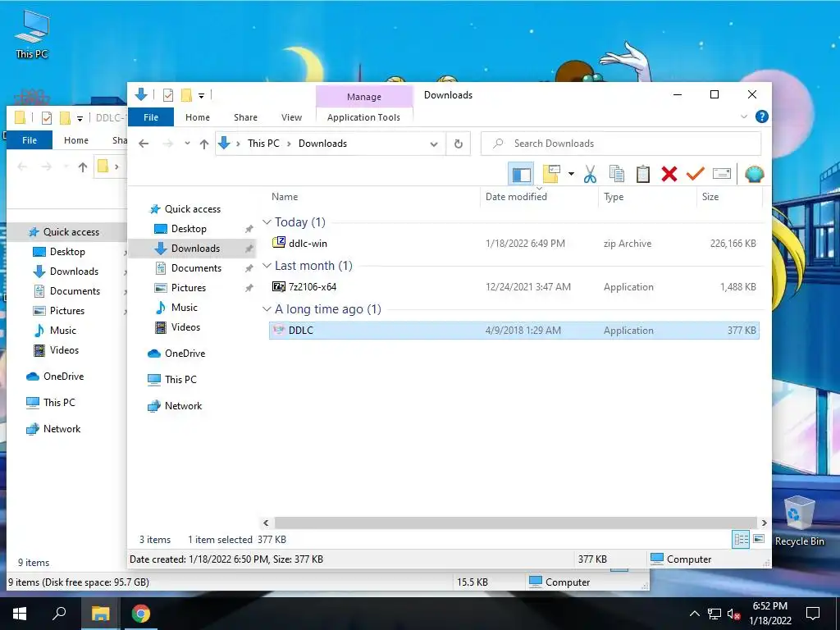Select Pictures in Downloads navigation pane
This screenshot has height=630, width=840.
tap(188, 288)
